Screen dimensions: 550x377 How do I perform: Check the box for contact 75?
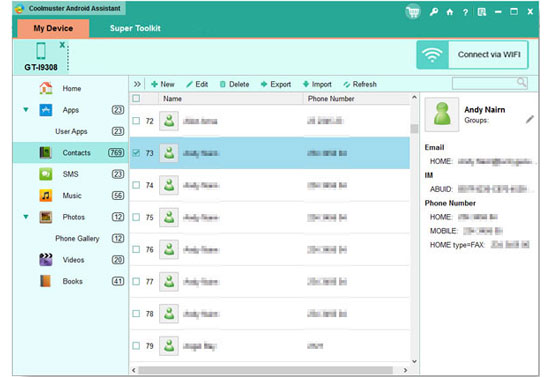[x=136, y=217]
